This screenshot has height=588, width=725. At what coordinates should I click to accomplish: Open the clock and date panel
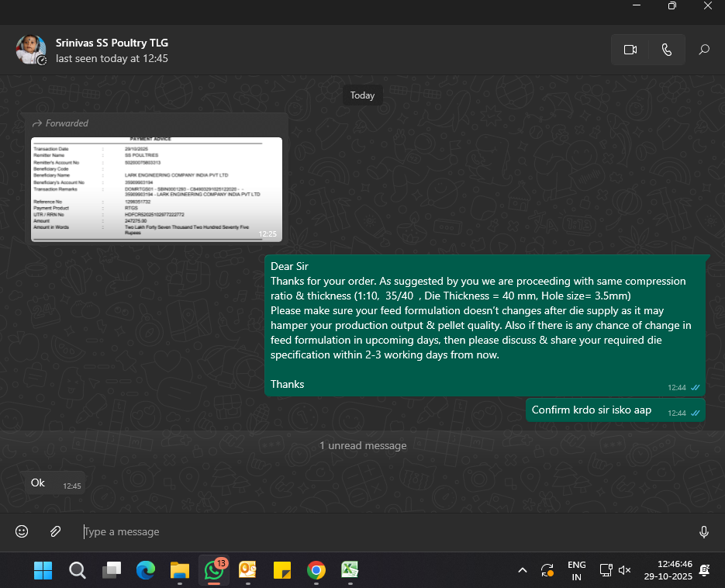click(667, 571)
